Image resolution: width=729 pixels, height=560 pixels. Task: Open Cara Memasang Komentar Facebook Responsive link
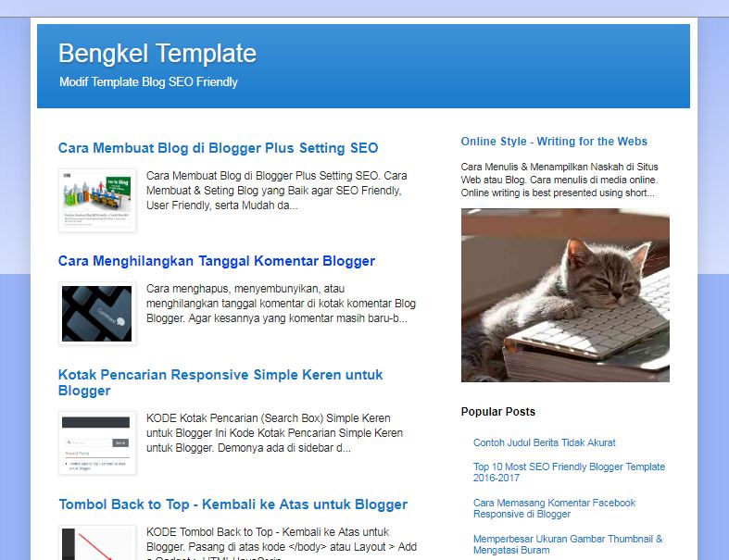click(x=554, y=508)
